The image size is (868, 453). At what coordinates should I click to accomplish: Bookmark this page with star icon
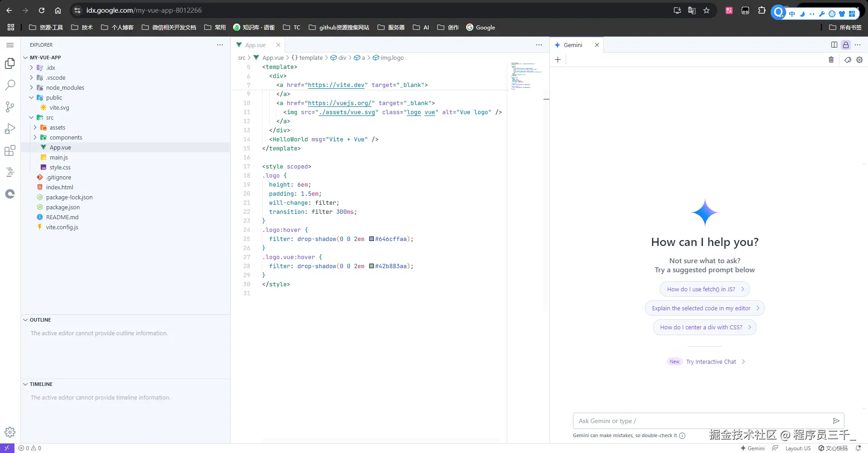[x=706, y=10]
